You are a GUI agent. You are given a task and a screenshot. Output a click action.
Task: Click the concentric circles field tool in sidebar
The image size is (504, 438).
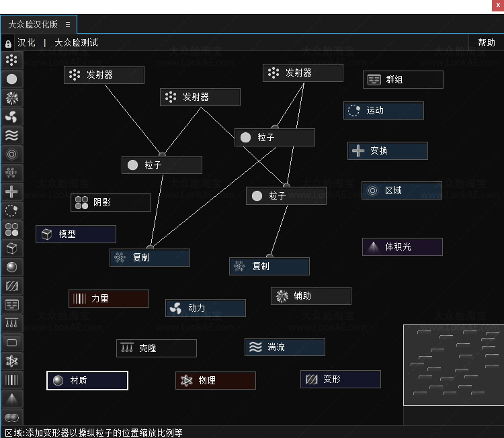coord(11,154)
